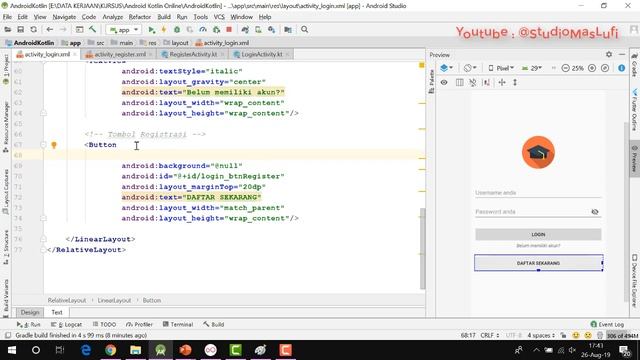Screen dimensions: 640x360
Task: Toggle the View Options eye icon in Preview
Action: (444, 82)
